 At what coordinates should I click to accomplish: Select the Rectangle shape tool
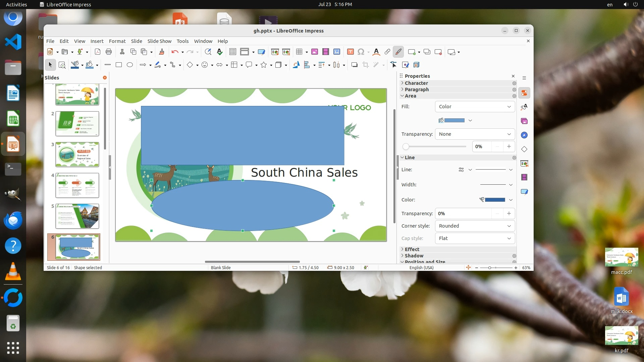(x=119, y=65)
